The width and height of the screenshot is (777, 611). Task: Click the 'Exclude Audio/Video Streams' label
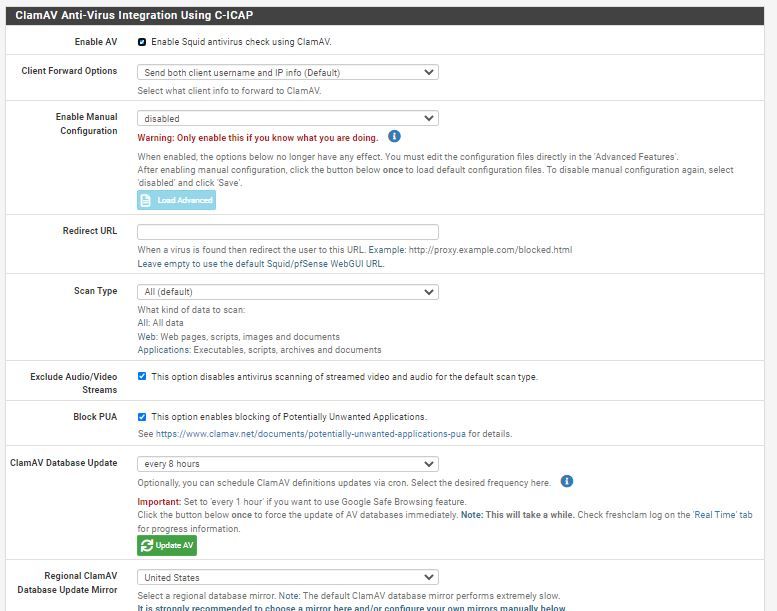73,383
